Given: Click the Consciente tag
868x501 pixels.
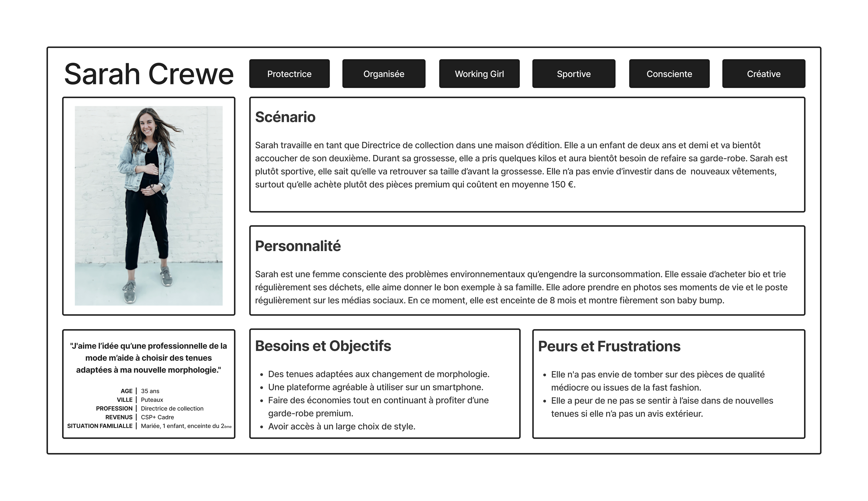Looking at the screenshot, I should (669, 74).
